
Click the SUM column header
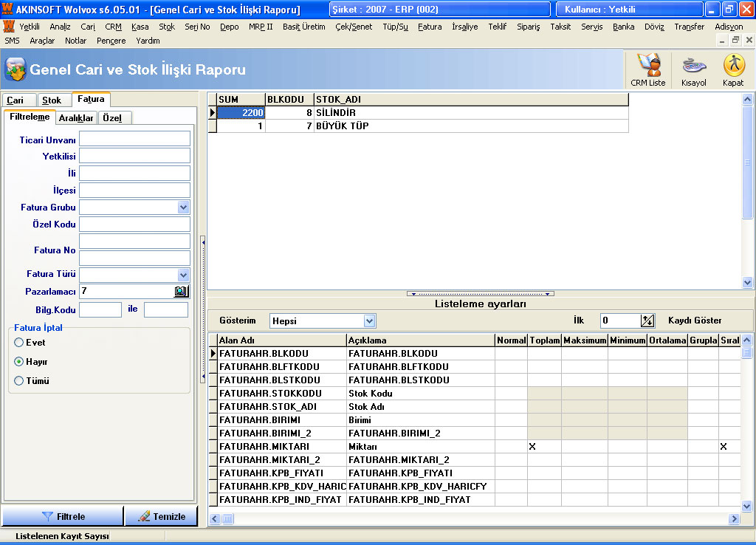[241, 100]
